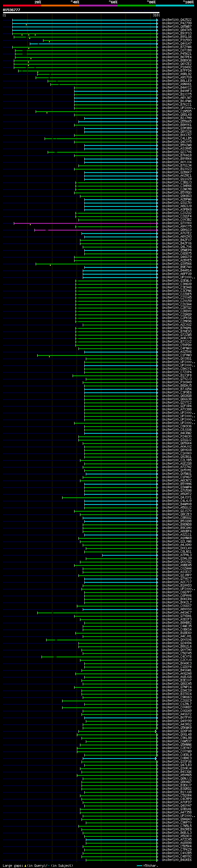Select the UniRef100_B1XIT5 label

[176, 94]
